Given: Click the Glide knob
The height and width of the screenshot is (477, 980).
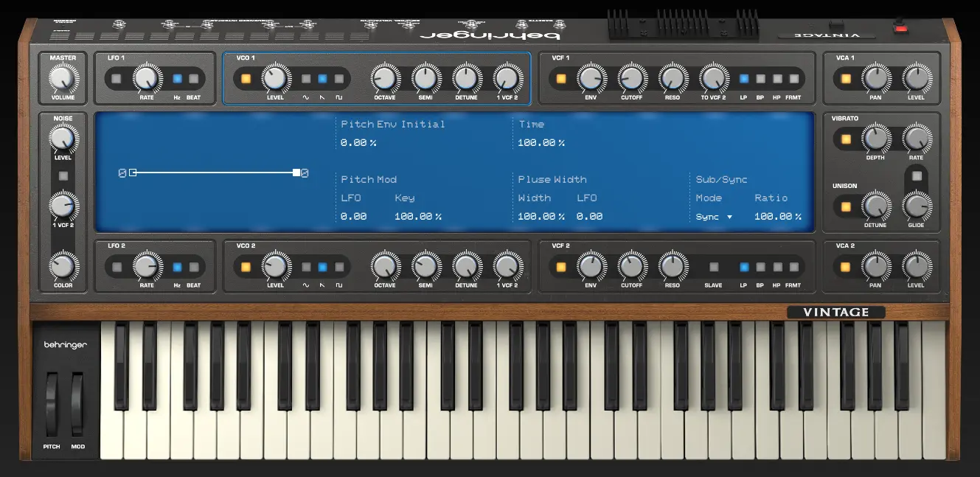Looking at the screenshot, I should click(x=917, y=207).
